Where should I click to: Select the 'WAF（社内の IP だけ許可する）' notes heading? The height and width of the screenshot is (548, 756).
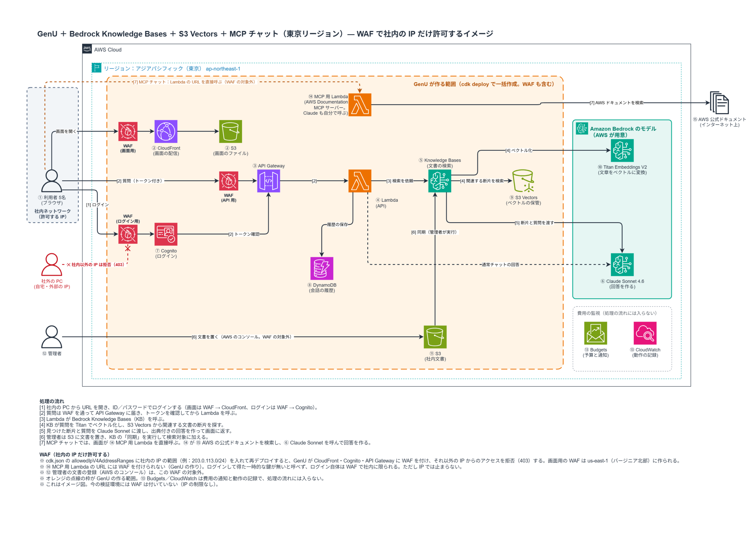[75, 455]
